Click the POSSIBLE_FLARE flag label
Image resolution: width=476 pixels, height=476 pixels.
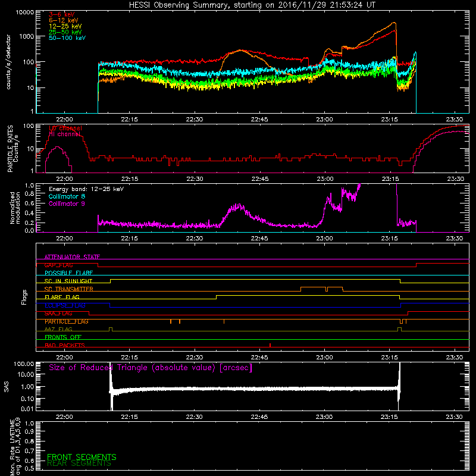pyautogui.click(x=68, y=273)
